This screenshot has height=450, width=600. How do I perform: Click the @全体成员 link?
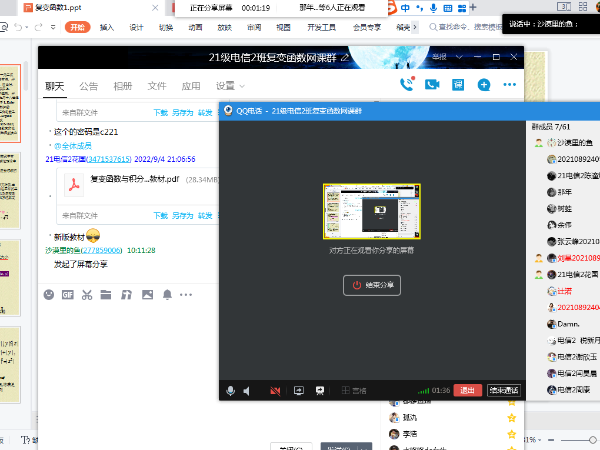[73, 146]
